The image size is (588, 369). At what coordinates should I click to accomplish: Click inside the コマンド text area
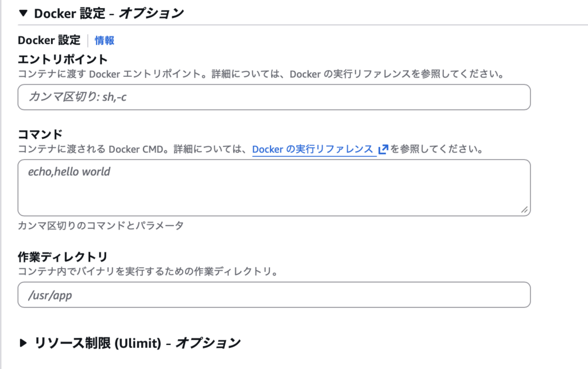(x=274, y=188)
